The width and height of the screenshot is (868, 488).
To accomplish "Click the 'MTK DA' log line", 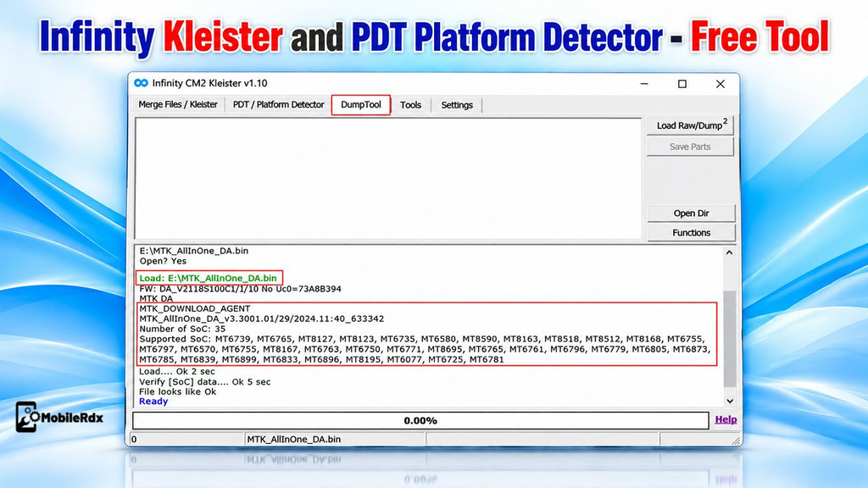I will pos(156,299).
